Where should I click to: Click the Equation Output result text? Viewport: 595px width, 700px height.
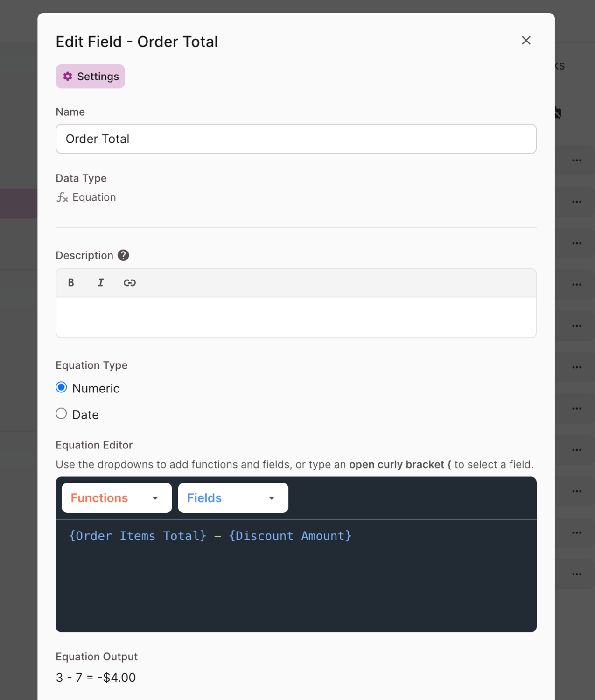96,677
